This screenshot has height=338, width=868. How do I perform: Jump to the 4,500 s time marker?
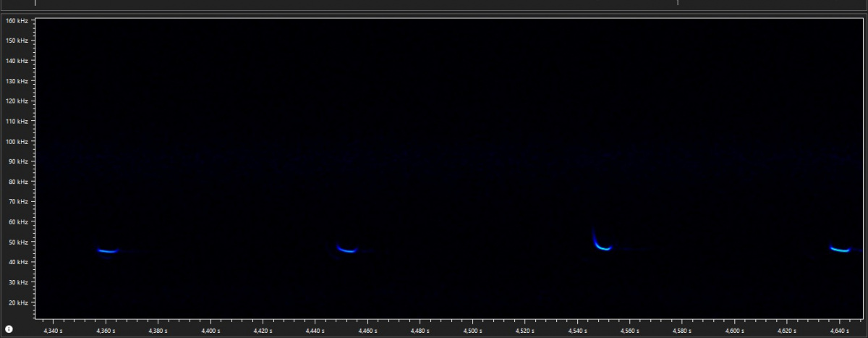tap(472, 330)
